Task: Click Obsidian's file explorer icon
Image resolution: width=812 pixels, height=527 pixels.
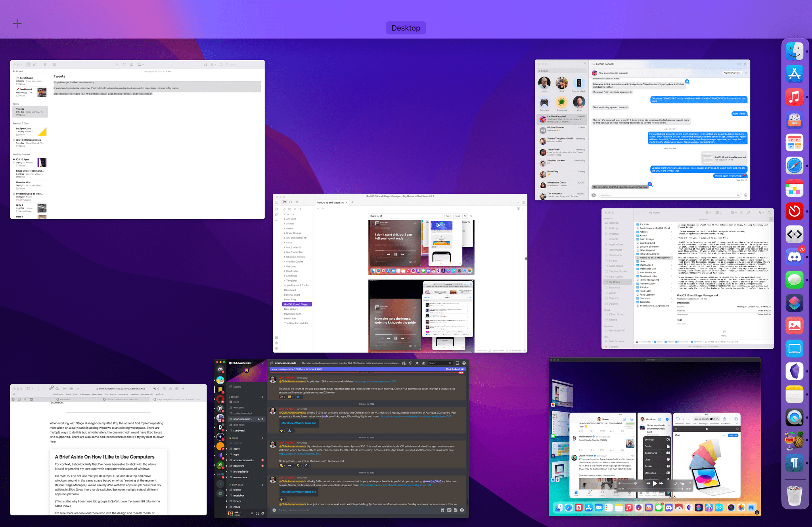Action: click(x=284, y=202)
